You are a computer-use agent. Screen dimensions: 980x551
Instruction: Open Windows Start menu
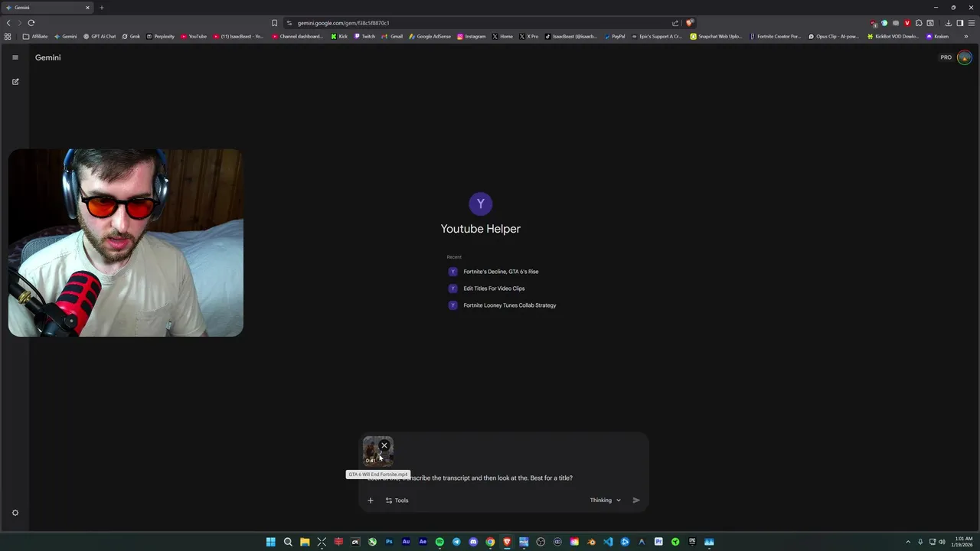(271, 542)
